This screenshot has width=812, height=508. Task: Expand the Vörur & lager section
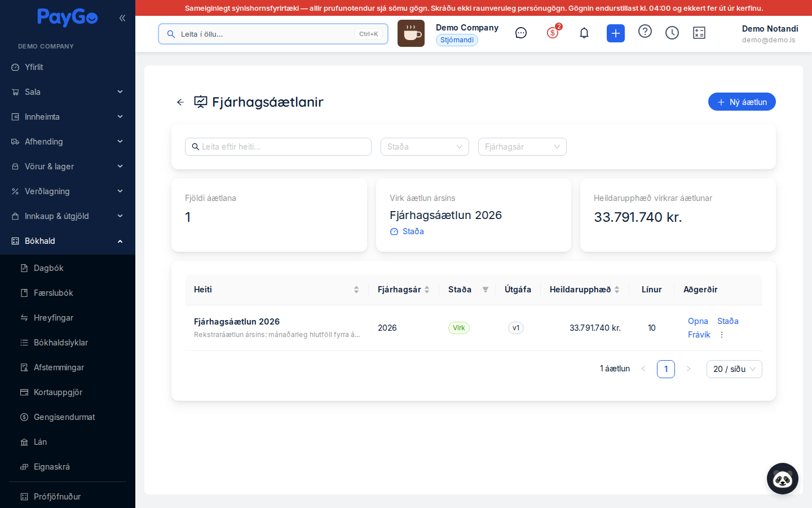pyautogui.click(x=68, y=167)
